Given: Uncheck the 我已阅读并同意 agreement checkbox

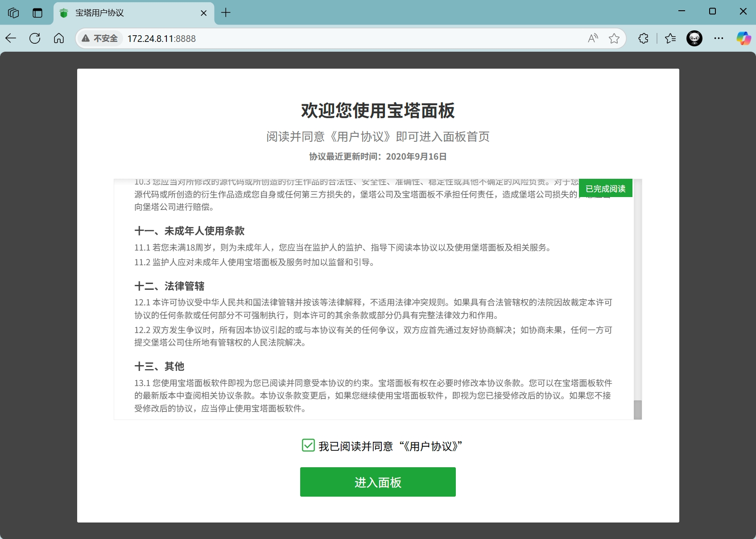Looking at the screenshot, I should point(308,445).
